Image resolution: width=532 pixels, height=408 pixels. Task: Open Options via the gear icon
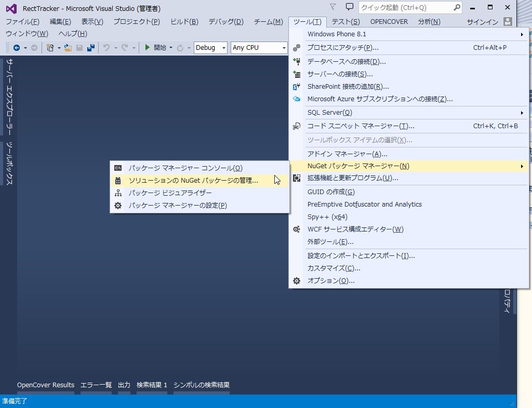coord(296,280)
